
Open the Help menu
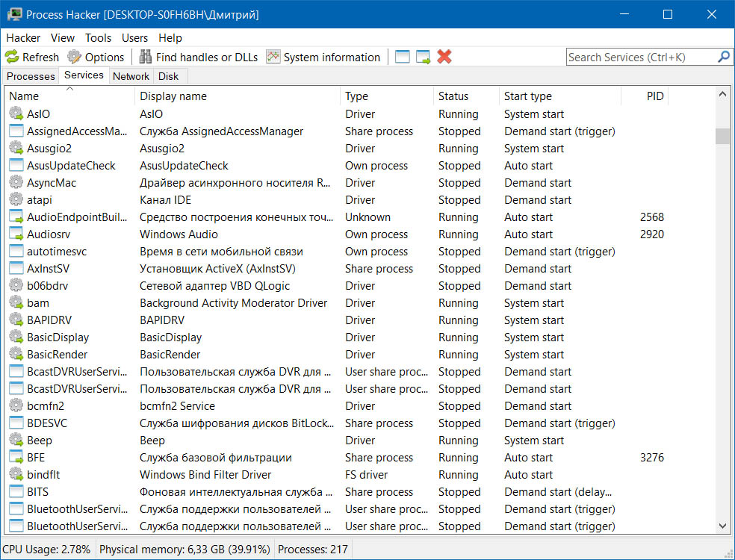point(170,38)
